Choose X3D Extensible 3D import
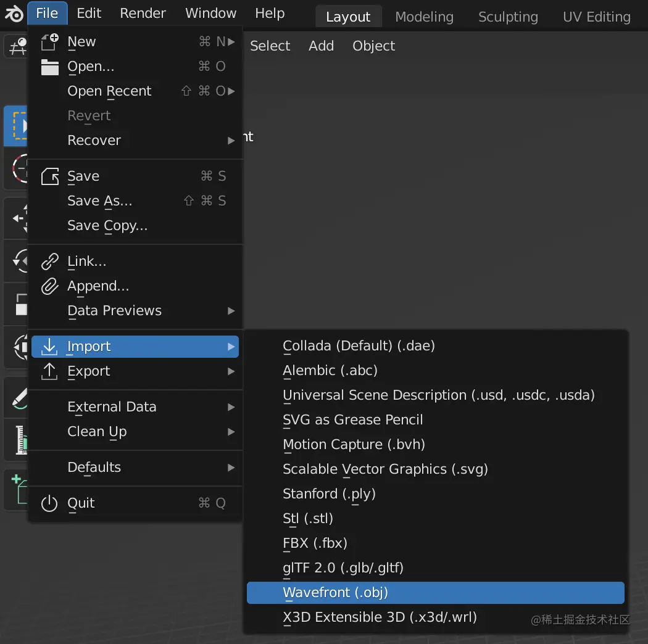 pos(436,617)
